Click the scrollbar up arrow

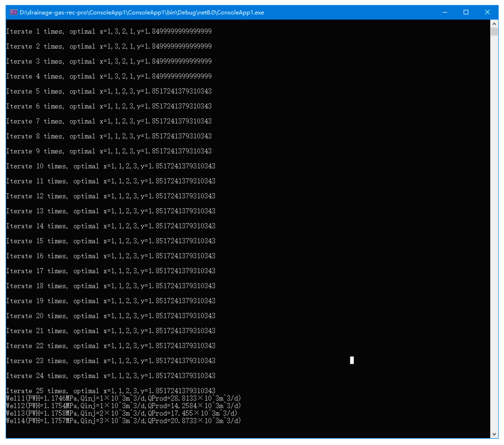(494, 24)
